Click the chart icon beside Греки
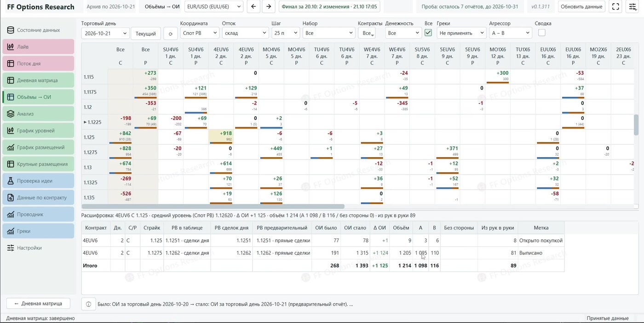 click(x=10, y=231)
